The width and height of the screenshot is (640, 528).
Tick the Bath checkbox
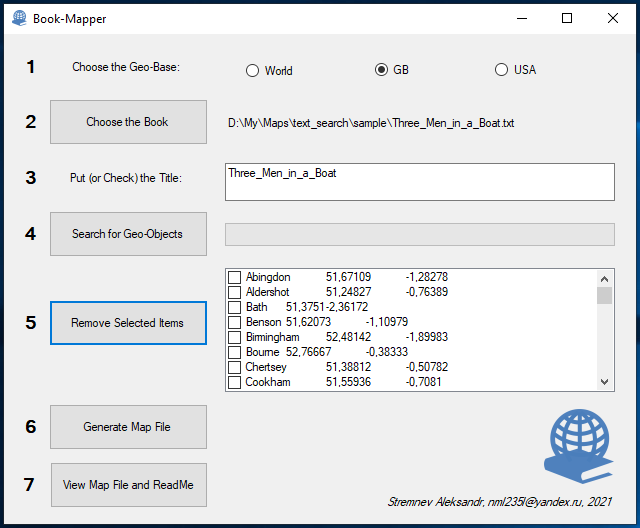point(234,307)
